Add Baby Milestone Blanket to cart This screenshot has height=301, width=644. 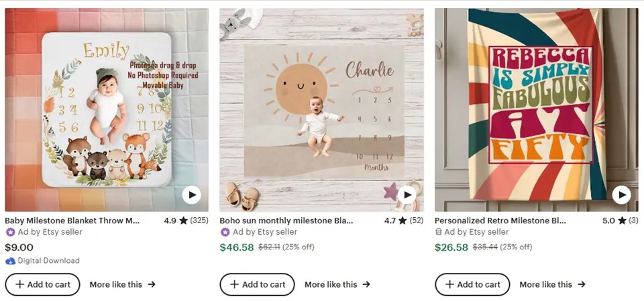[42, 284]
